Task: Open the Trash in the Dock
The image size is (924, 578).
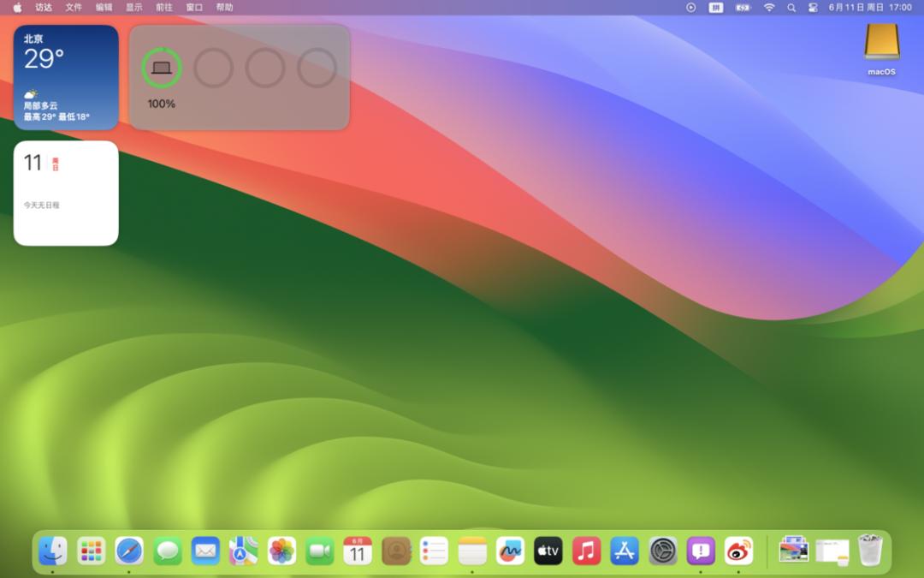Action: (870, 551)
